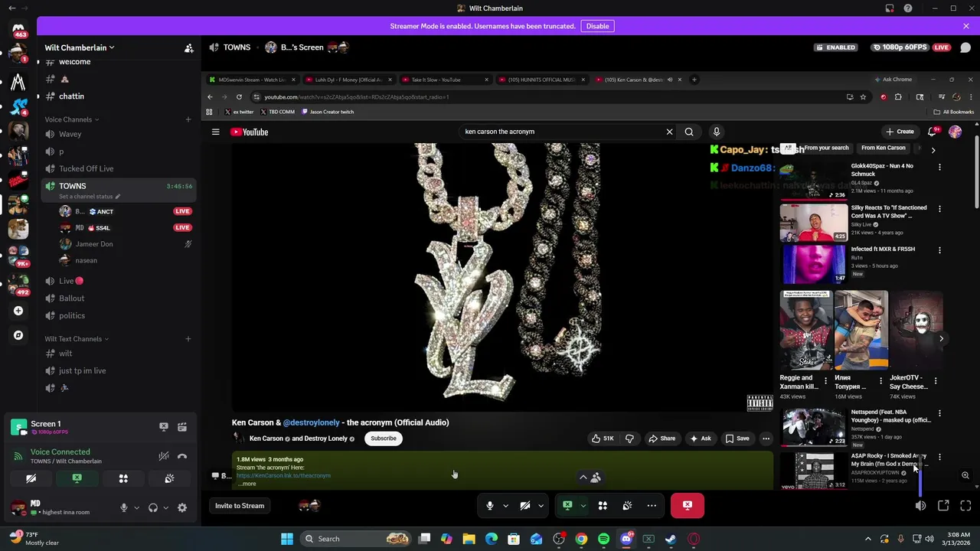Screen dimensions: 980x551
Task: Open Windows Start button
Action: coord(287,539)
